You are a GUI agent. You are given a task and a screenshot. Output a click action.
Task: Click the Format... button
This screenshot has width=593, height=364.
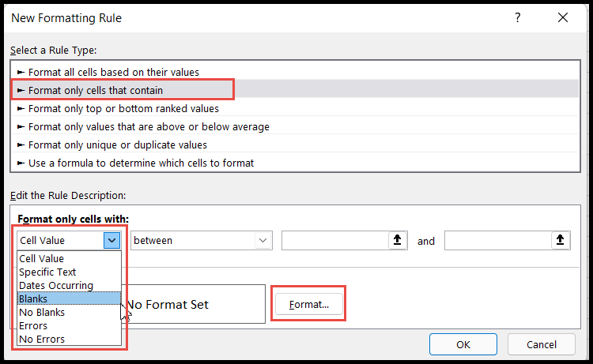308,304
